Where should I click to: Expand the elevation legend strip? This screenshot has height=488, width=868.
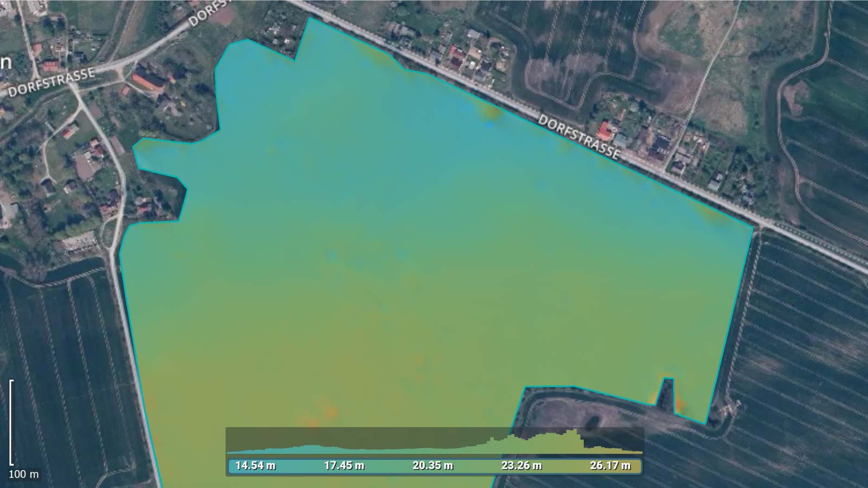click(x=434, y=465)
